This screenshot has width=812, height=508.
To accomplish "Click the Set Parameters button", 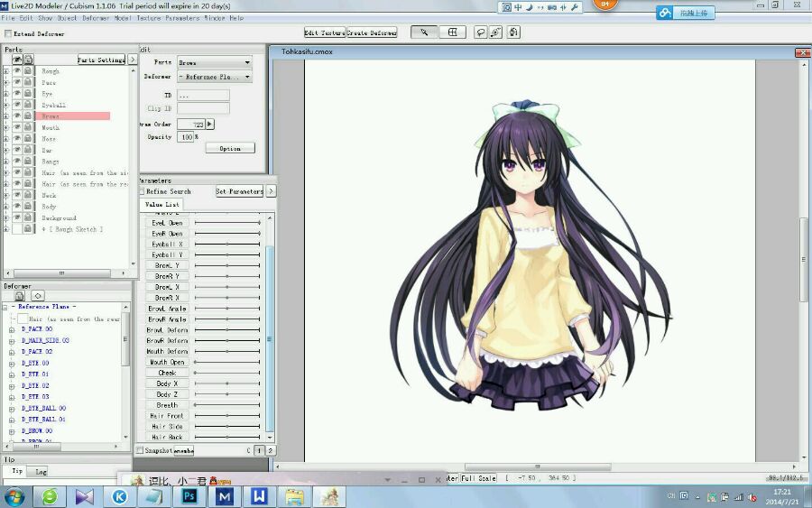I will point(239,191).
